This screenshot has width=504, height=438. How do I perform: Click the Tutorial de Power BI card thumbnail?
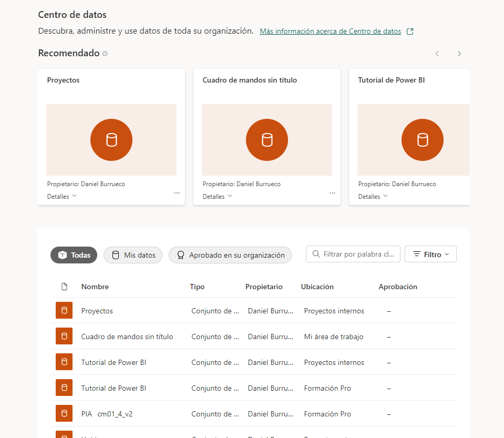413,140
